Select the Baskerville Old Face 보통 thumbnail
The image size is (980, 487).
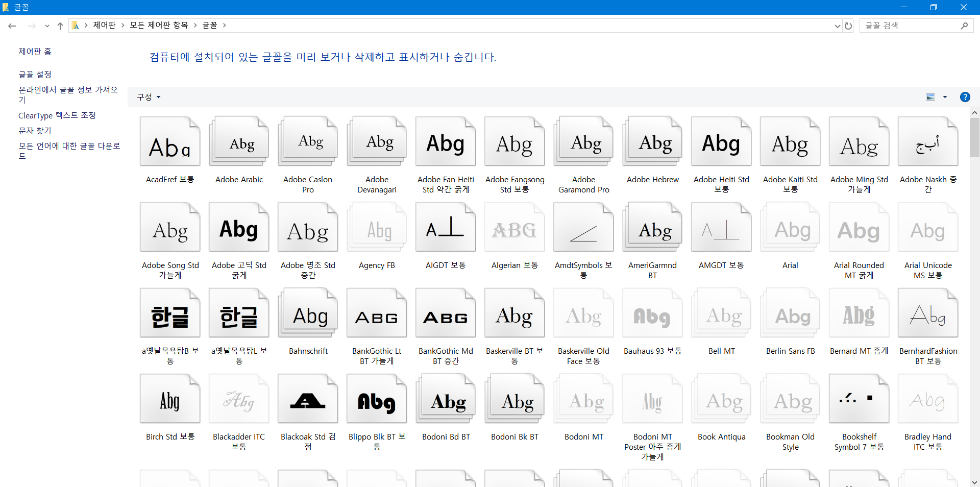point(583,313)
